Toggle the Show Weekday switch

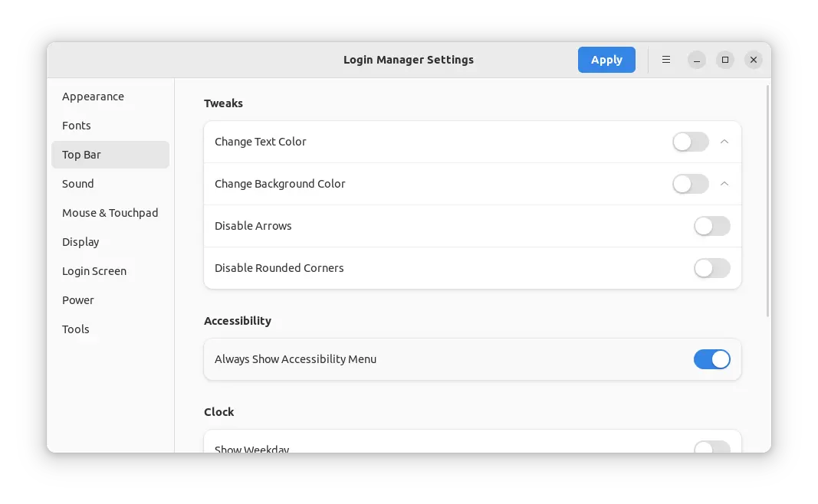(711, 447)
